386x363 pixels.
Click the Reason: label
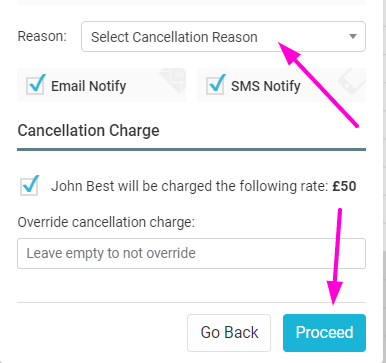(42, 36)
